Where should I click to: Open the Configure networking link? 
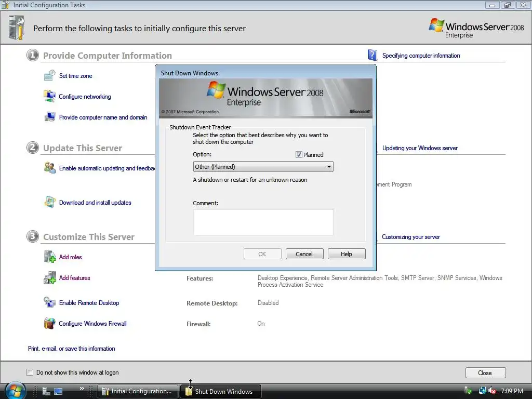[85, 96]
